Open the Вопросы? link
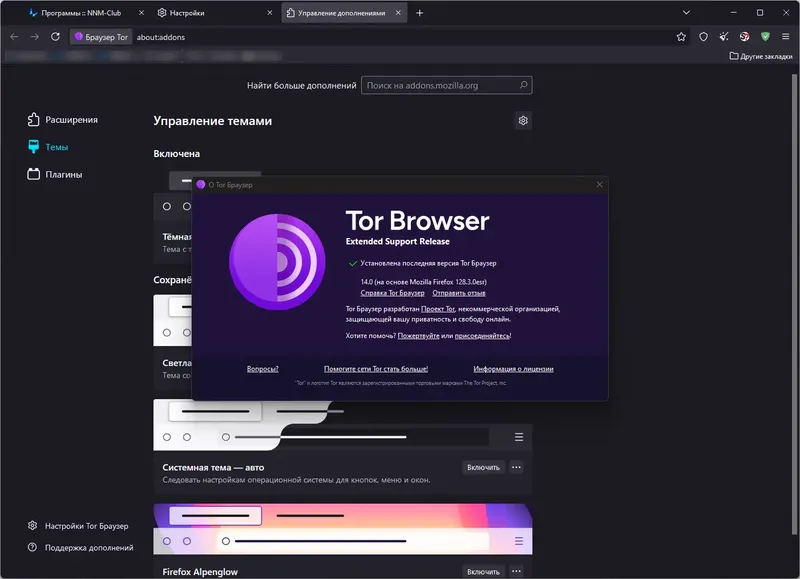Screen dimensions: 800x579 [x=263, y=369]
